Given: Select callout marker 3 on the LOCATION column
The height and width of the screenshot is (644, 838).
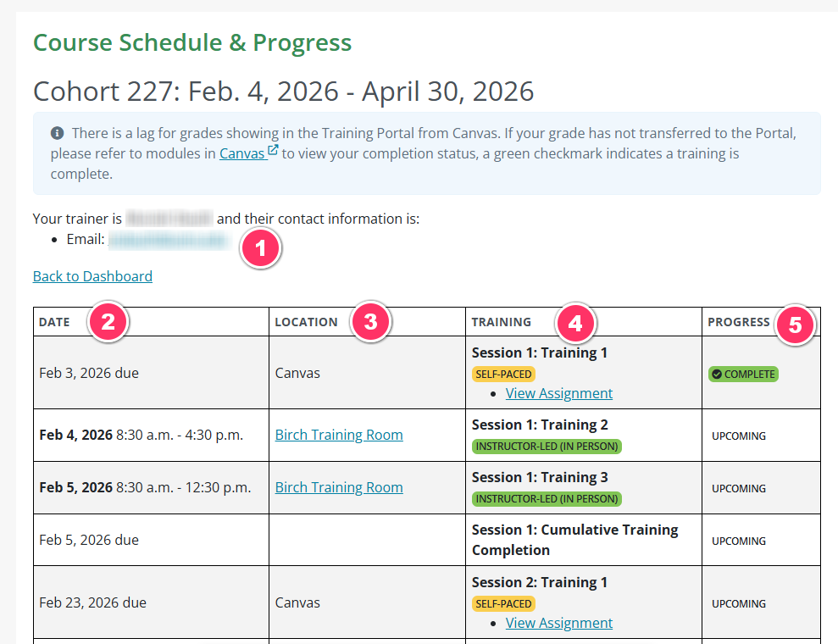Looking at the screenshot, I should coord(371,322).
